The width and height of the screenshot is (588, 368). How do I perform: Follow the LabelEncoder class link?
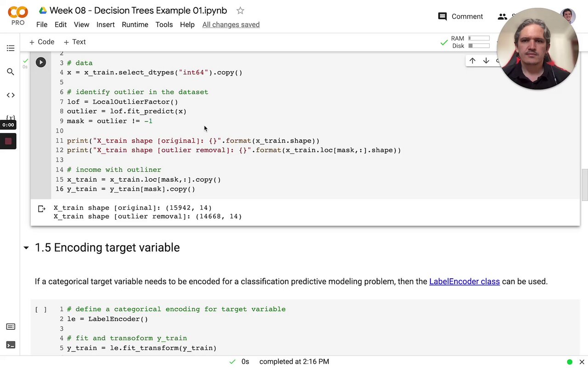(464, 282)
